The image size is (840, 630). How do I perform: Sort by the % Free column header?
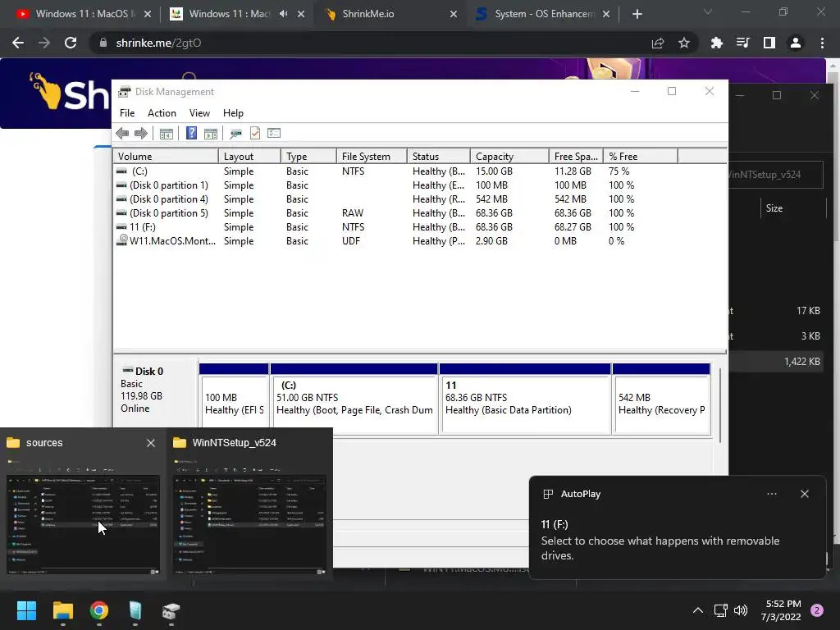click(x=641, y=157)
